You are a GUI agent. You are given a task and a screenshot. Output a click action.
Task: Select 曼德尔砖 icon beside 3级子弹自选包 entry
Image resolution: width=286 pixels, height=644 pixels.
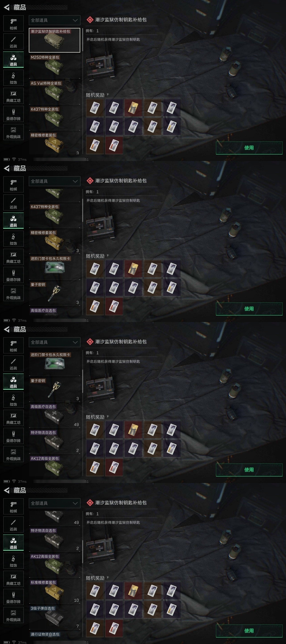[13, 597]
